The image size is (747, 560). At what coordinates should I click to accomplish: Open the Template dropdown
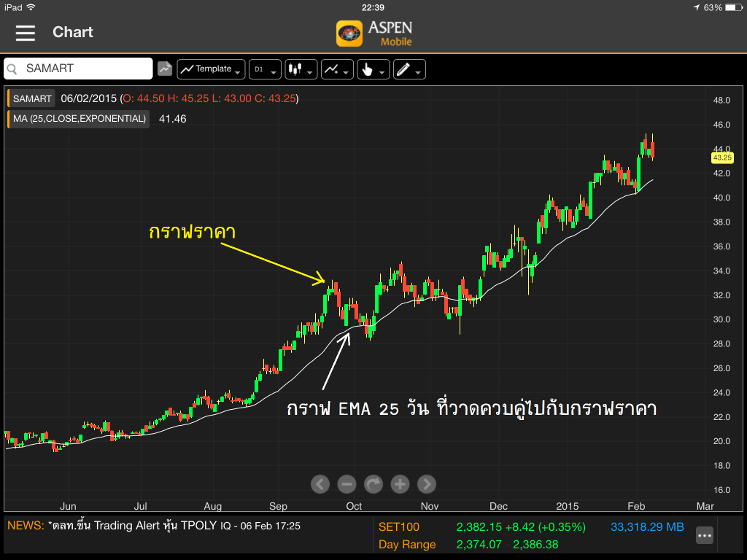click(211, 69)
